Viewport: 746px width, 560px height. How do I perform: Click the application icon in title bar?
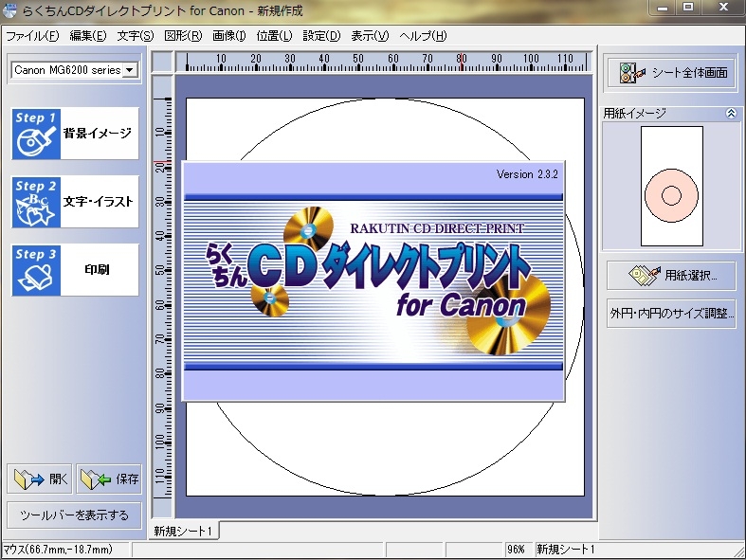[9, 9]
